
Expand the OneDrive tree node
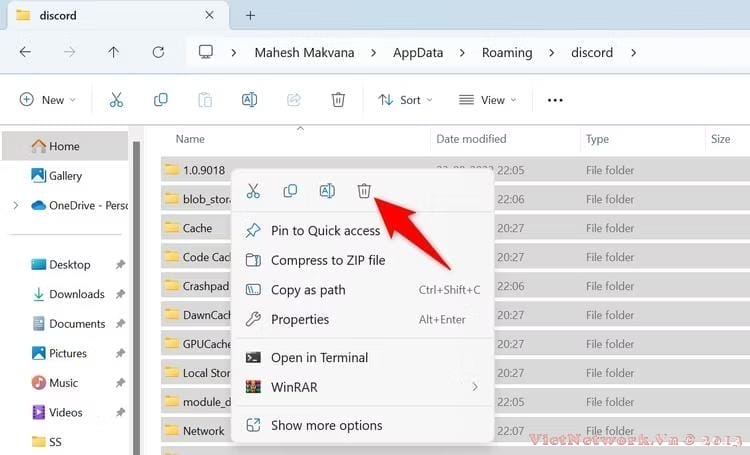coord(15,205)
